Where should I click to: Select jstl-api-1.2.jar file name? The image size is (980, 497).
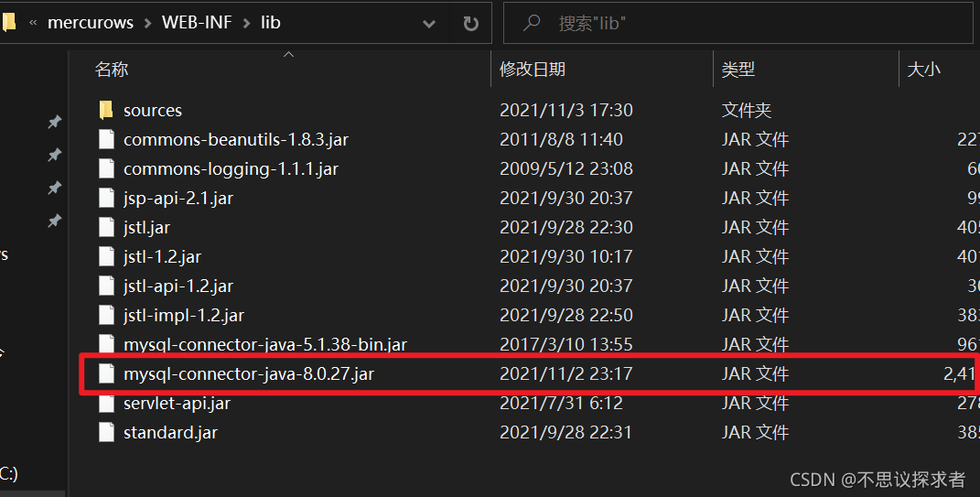click(x=178, y=286)
